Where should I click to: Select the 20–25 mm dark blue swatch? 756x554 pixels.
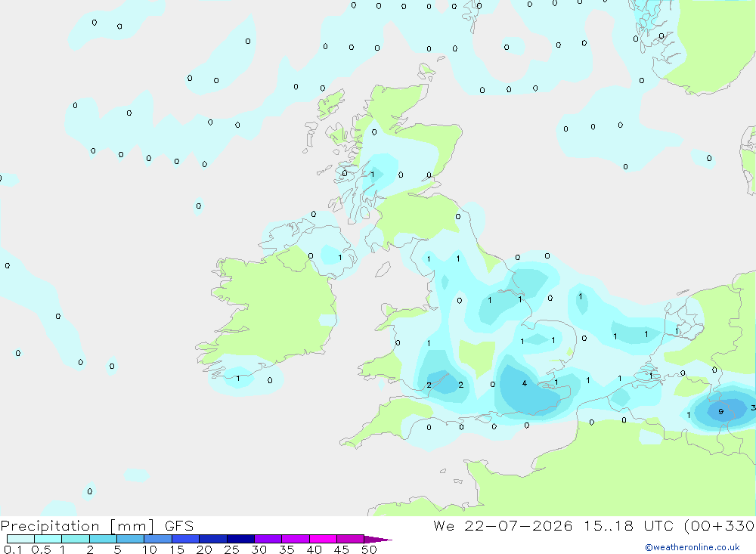(213, 539)
